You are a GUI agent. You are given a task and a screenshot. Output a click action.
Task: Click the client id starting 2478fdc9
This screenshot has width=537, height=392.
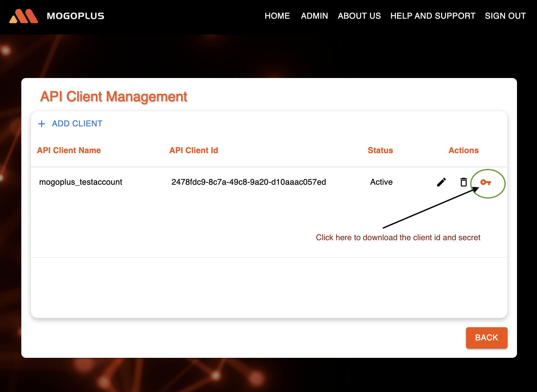[x=249, y=182]
